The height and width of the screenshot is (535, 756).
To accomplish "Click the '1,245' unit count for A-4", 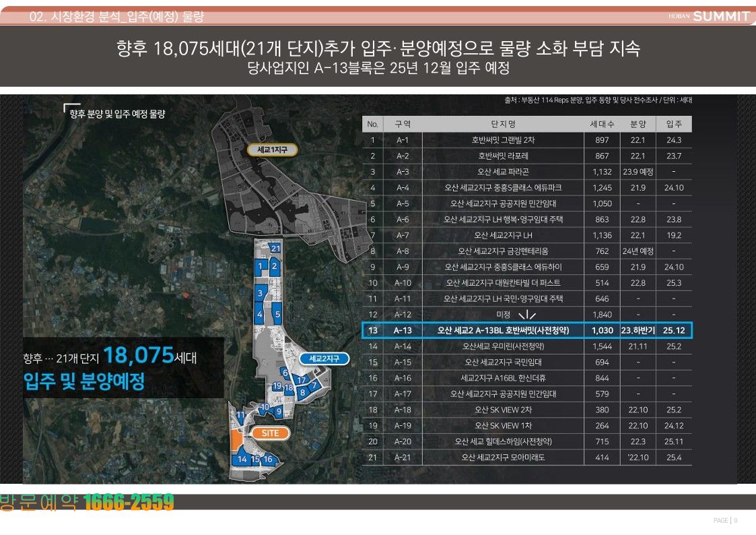I will coord(603,188).
